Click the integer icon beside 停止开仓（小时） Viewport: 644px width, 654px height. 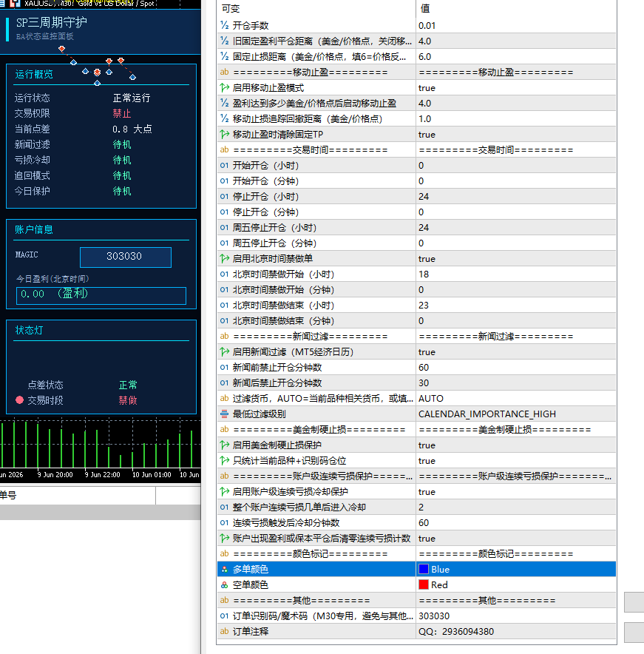224,197
